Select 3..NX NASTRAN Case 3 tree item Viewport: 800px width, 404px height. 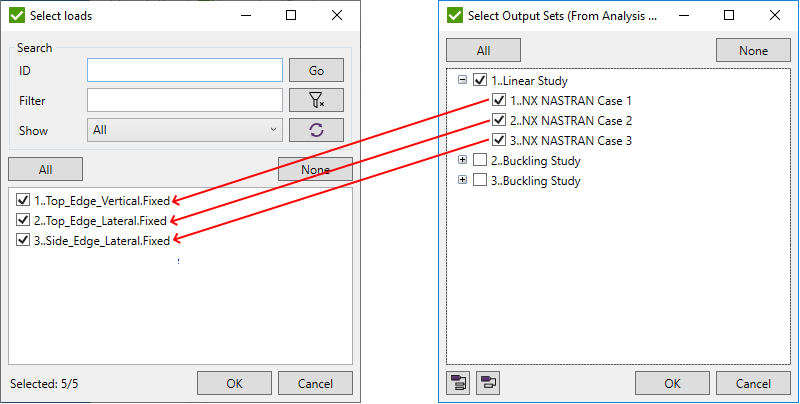point(571,141)
